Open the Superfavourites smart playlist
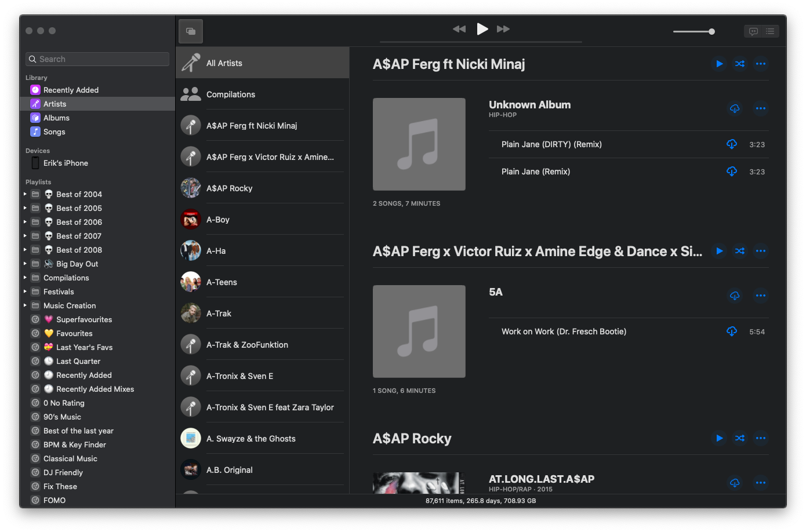Image resolution: width=806 pixels, height=532 pixels. tap(97, 319)
